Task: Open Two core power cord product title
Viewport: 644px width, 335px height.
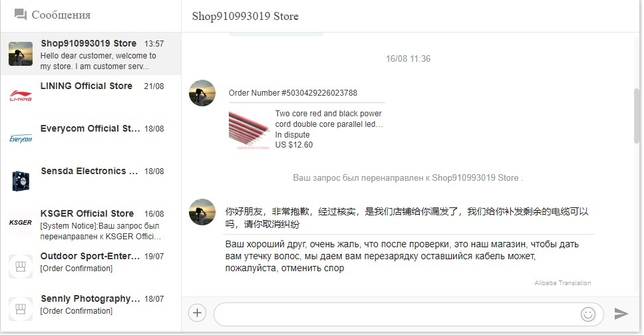Action: pyautogui.click(x=329, y=118)
